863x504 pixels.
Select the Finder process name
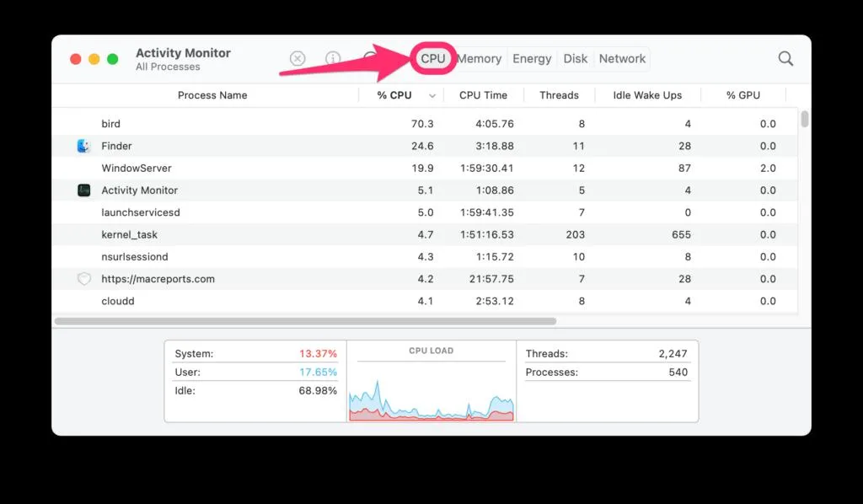pos(116,146)
